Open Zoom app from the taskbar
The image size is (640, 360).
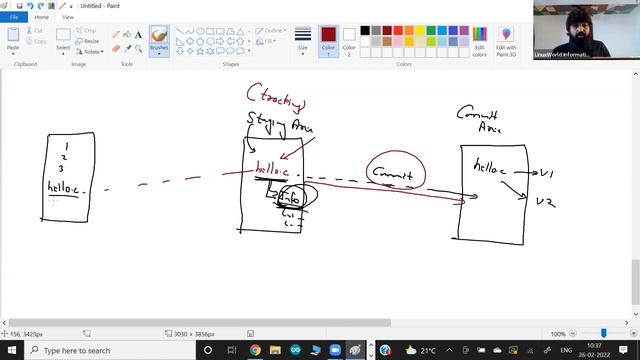[x=335, y=350]
